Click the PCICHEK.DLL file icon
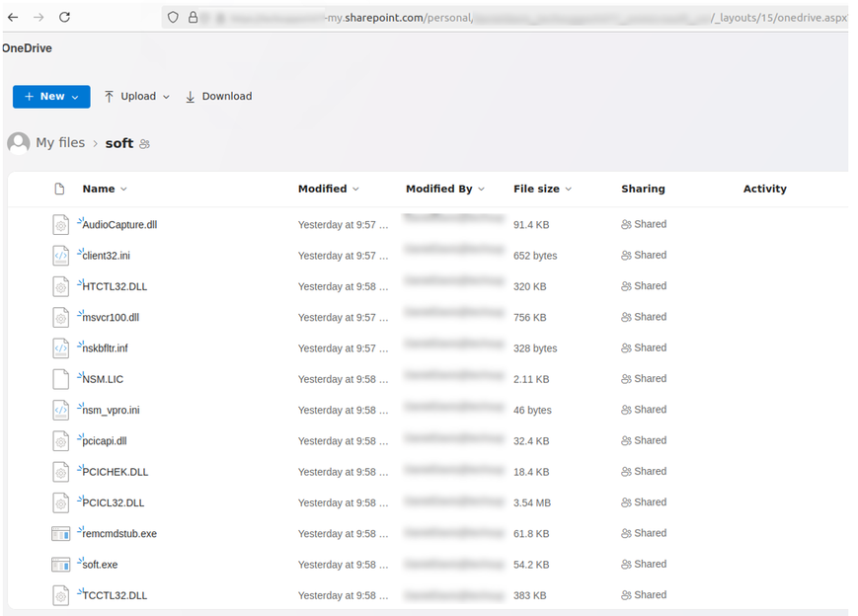The image size is (858, 616). [61, 472]
